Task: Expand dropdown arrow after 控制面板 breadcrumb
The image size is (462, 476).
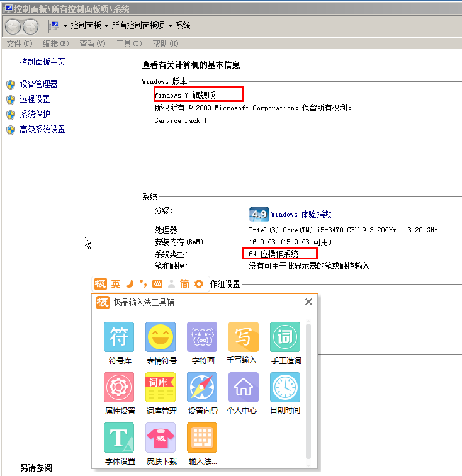Action: [x=106, y=26]
